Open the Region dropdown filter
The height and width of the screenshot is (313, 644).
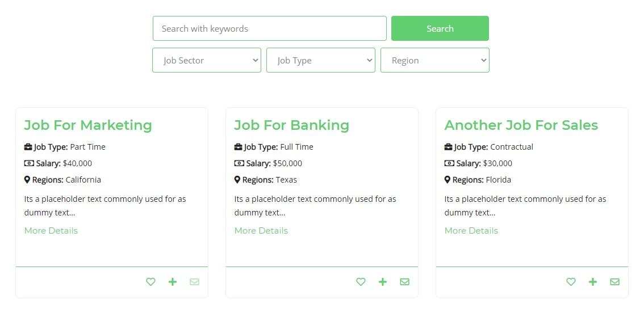[x=435, y=60]
